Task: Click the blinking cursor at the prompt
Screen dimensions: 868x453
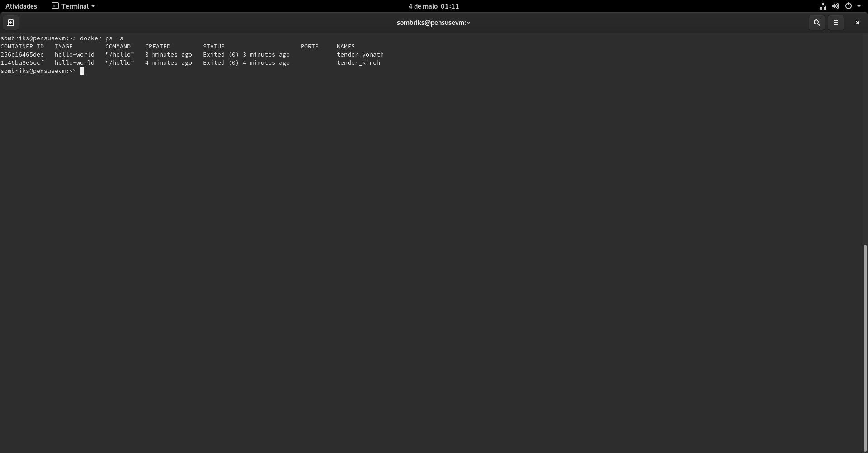Action: point(82,71)
